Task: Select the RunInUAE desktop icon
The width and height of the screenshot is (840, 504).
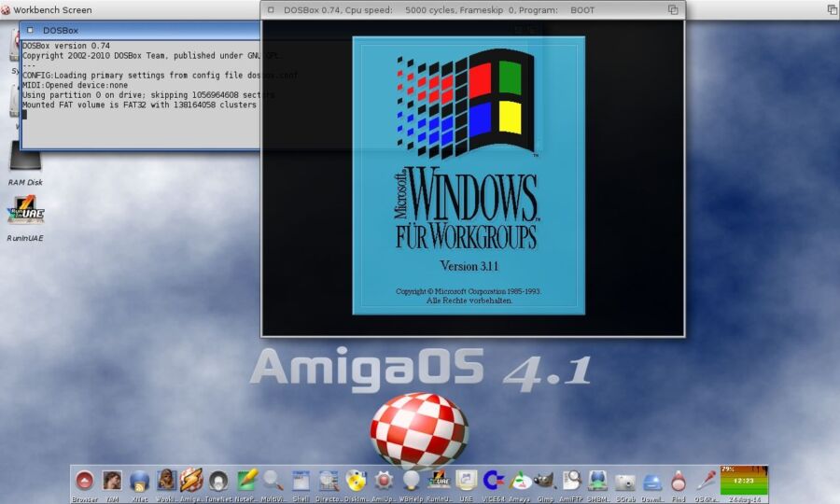Action: pos(25,210)
